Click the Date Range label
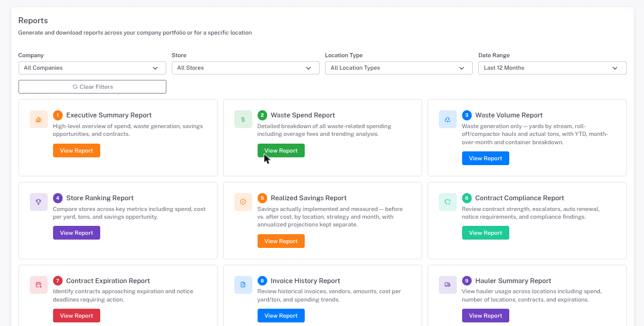This screenshot has height=326, width=644. click(x=494, y=55)
